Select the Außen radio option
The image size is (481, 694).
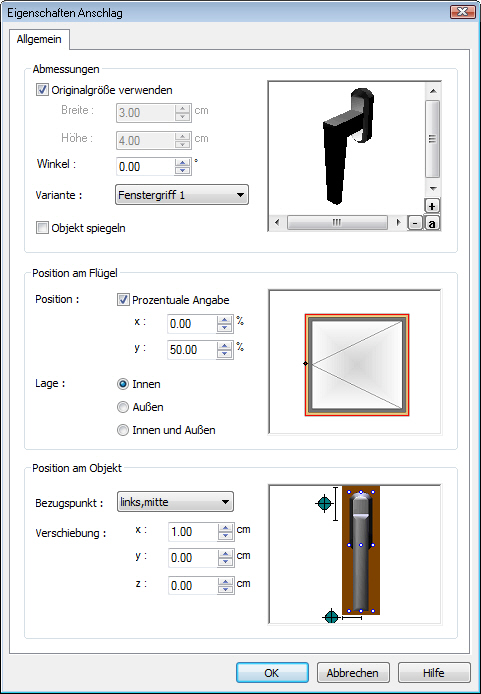tap(123, 407)
